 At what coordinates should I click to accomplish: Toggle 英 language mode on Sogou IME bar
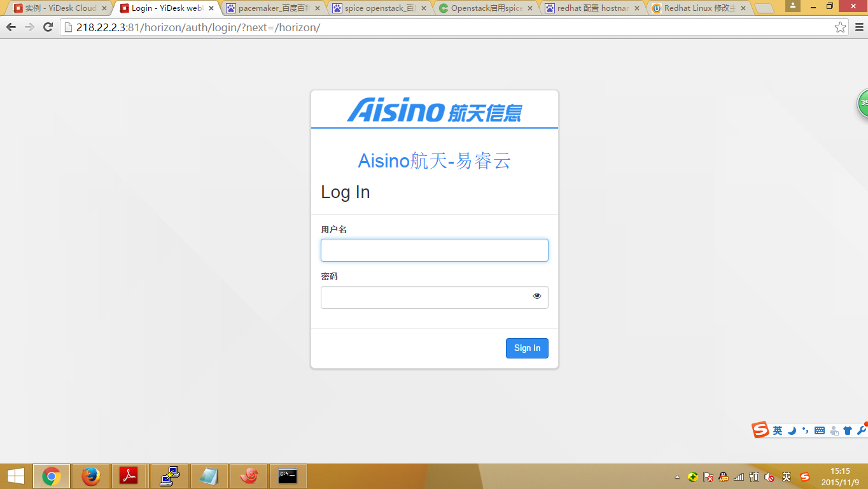click(778, 430)
